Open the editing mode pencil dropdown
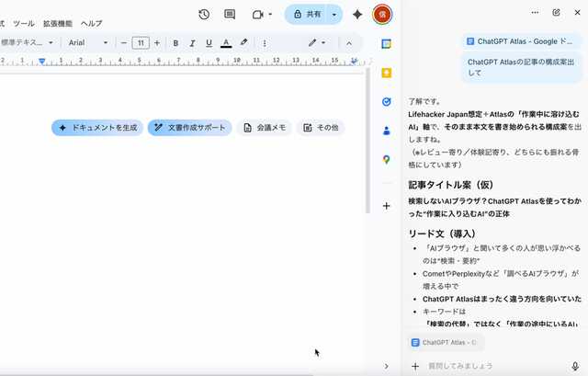The image size is (588, 376). click(x=317, y=42)
